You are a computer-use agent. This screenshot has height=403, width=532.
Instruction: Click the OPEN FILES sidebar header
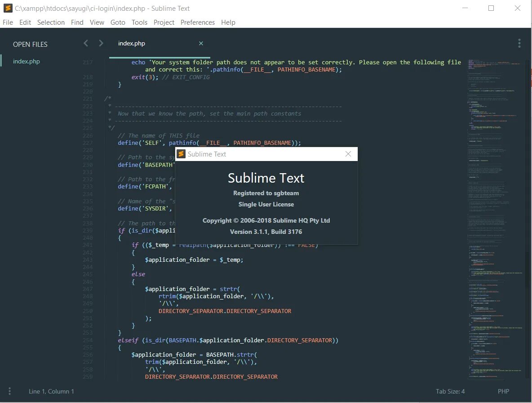click(30, 45)
